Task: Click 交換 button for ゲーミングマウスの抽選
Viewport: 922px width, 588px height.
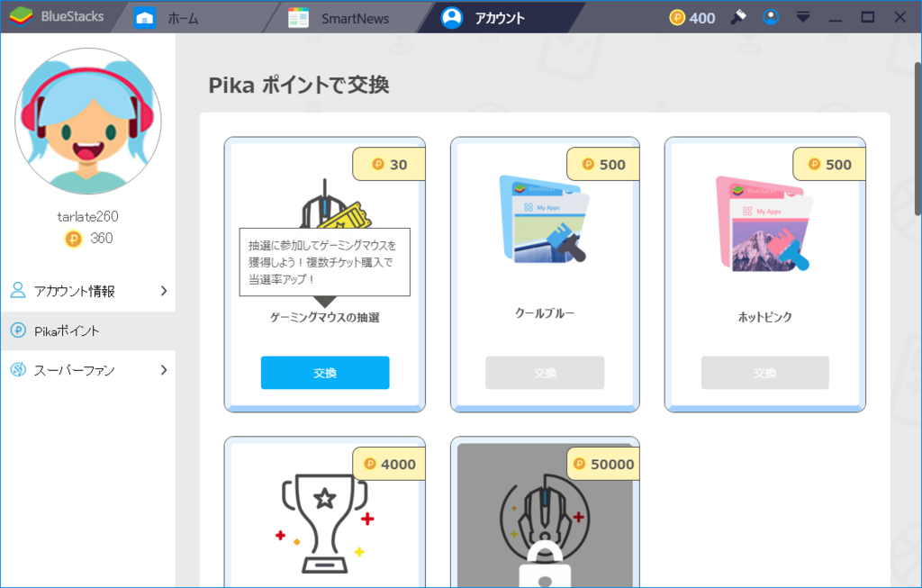Action: pyautogui.click(x=325, y=373)
